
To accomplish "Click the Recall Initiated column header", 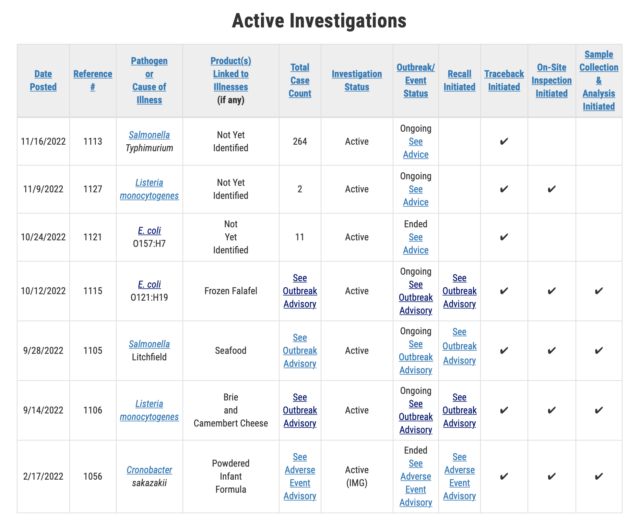I will (x=459, y=80).
